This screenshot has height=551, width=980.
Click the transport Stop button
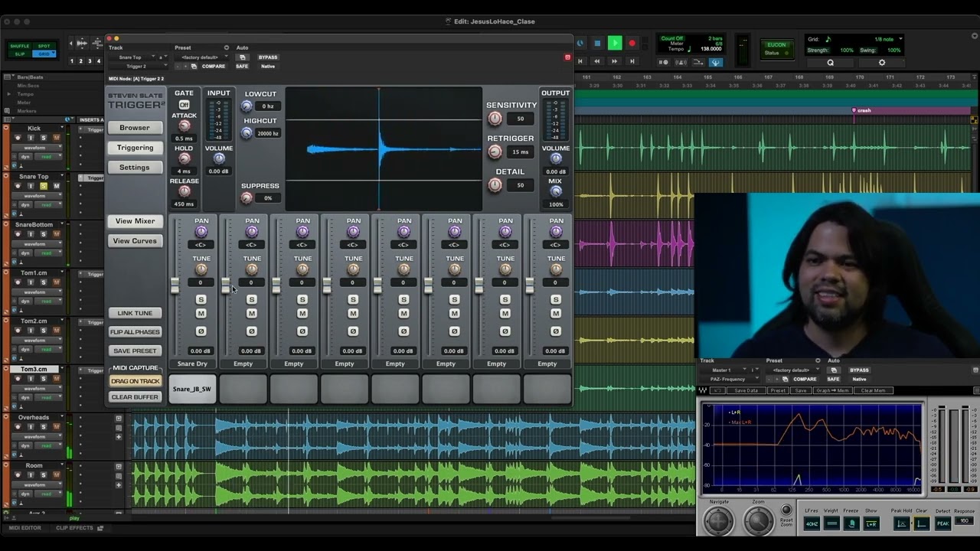coord(597,43)
